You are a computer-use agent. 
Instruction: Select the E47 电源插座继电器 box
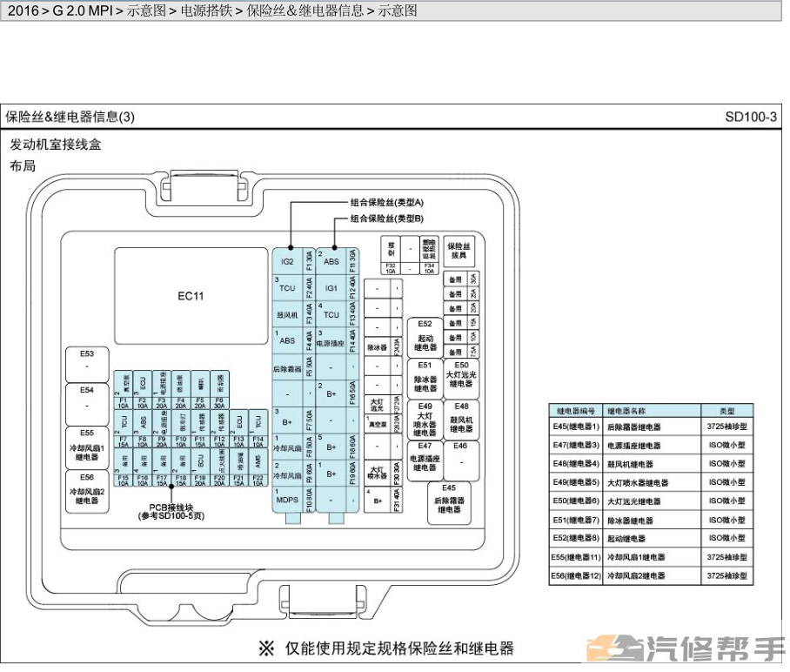tap(425, 460)
